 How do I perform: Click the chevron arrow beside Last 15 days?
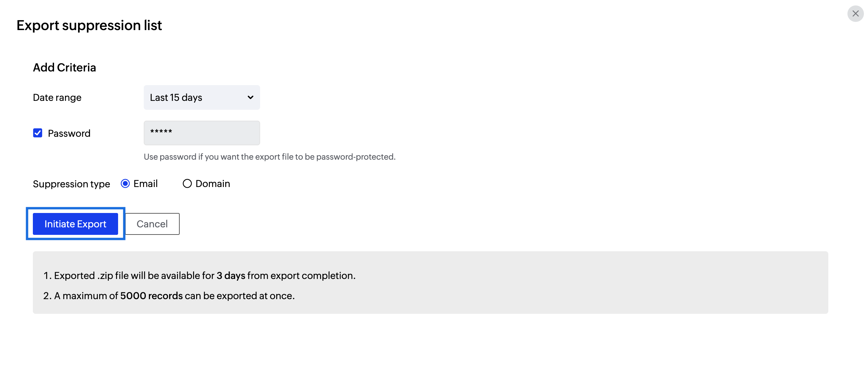click(251, 97)
